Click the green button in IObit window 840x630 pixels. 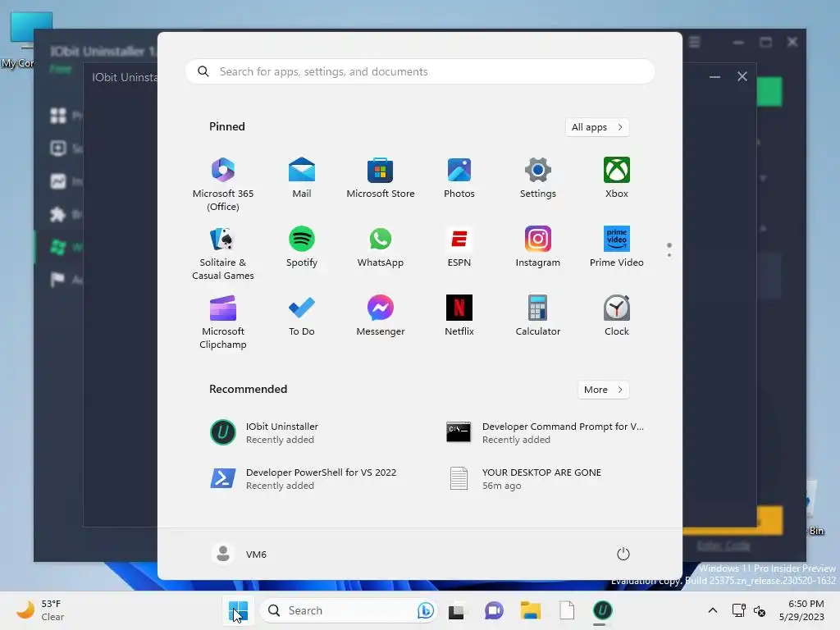click(x=769, y=92)
